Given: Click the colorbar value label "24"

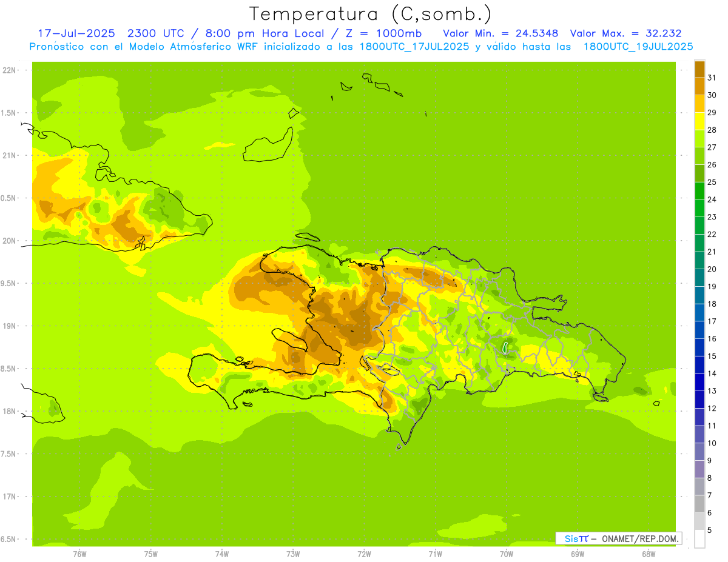Looking at the screenshot, I should click(x=712, y=199).
